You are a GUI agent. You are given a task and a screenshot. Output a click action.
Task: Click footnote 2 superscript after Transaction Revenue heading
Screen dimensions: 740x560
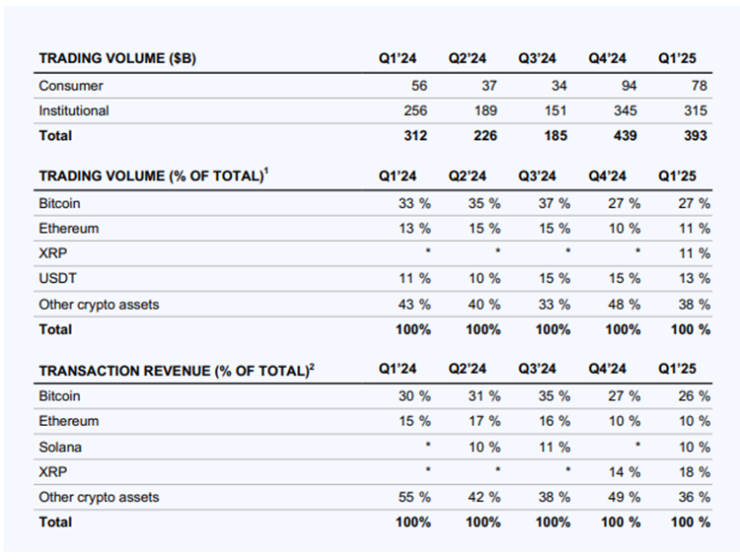click(312, 366)
